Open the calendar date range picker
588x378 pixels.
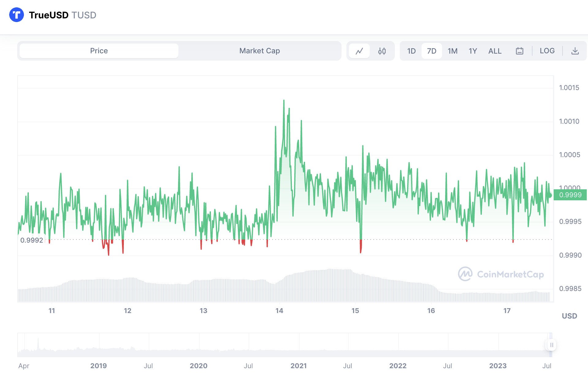pos(519,51)
